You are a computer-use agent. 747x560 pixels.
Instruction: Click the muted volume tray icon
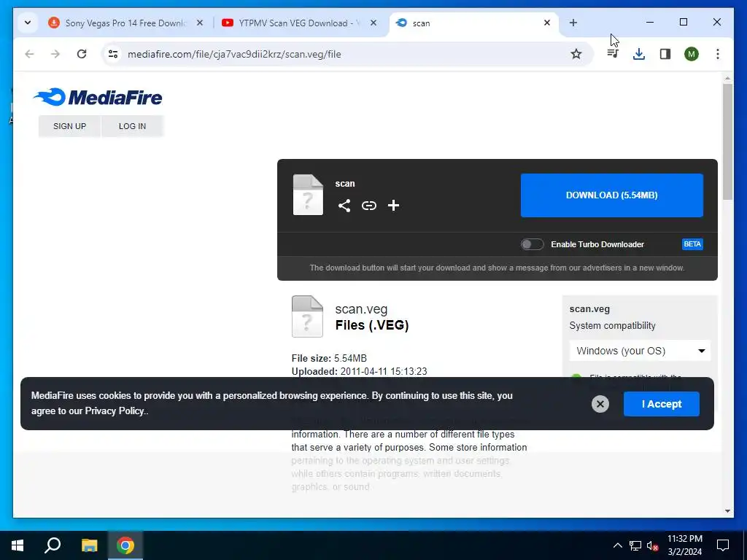[x=653, y=545]
